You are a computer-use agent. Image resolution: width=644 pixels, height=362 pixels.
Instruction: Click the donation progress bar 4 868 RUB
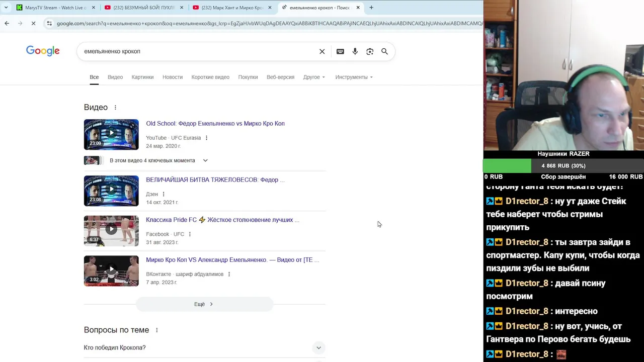563,166
